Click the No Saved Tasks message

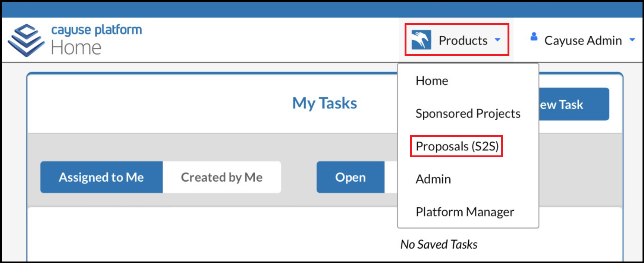(x=439, y=244)
